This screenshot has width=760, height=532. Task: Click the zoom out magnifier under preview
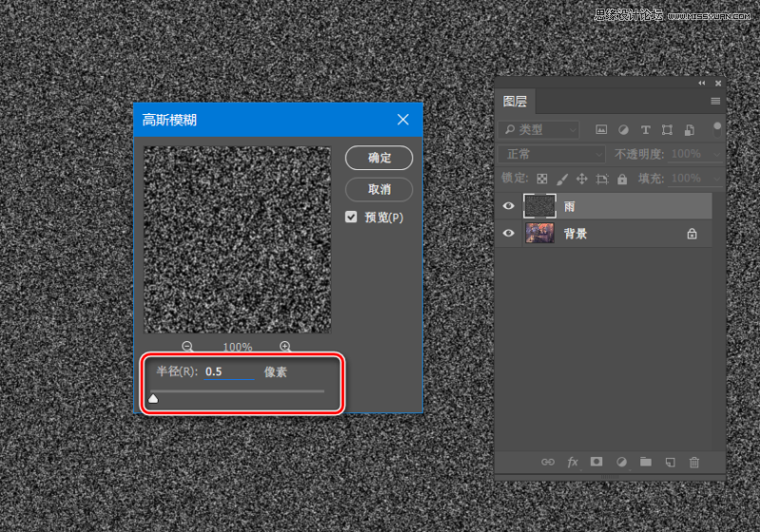(x=187, y=347)
